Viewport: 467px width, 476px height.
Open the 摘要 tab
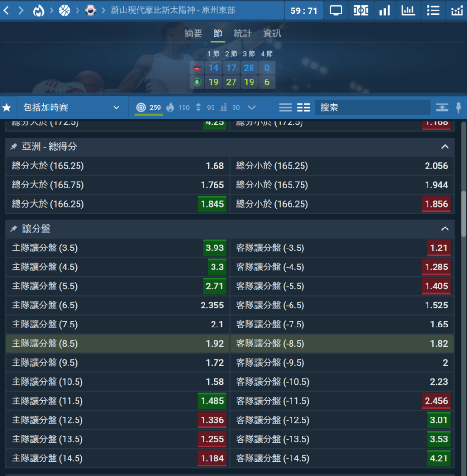(x=193, y=33)
